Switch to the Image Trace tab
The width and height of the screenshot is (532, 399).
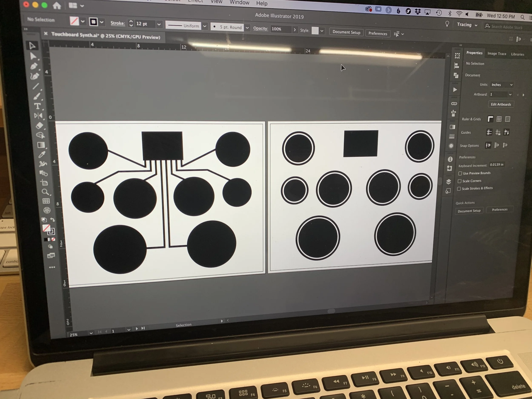coord(497,54)
